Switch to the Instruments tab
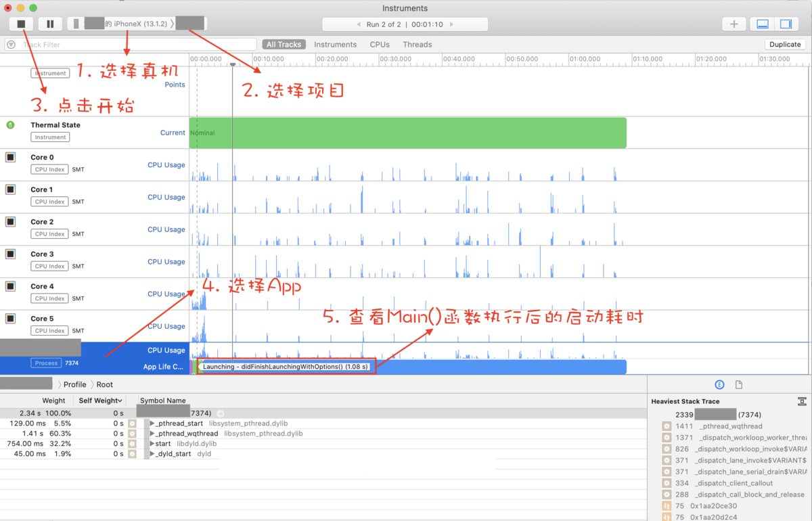 coord(336,44)
